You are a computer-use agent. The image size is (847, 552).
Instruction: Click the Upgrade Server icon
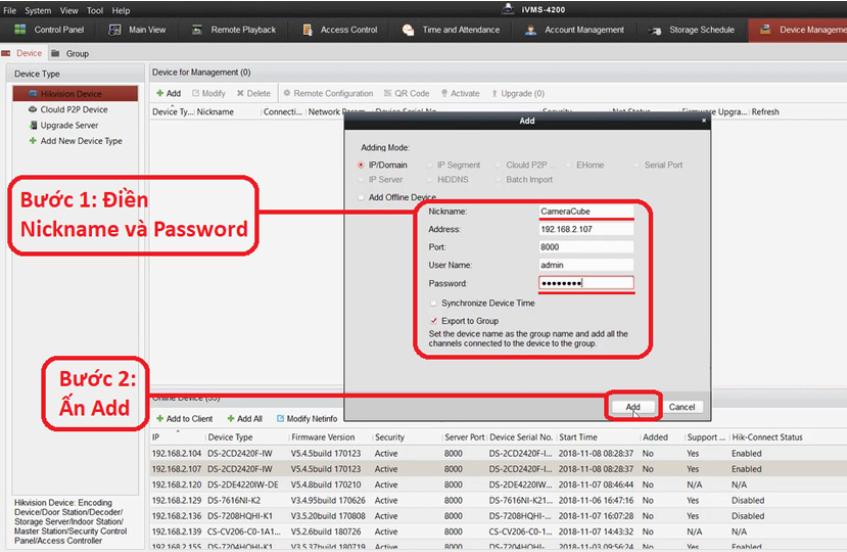[33, 125]
